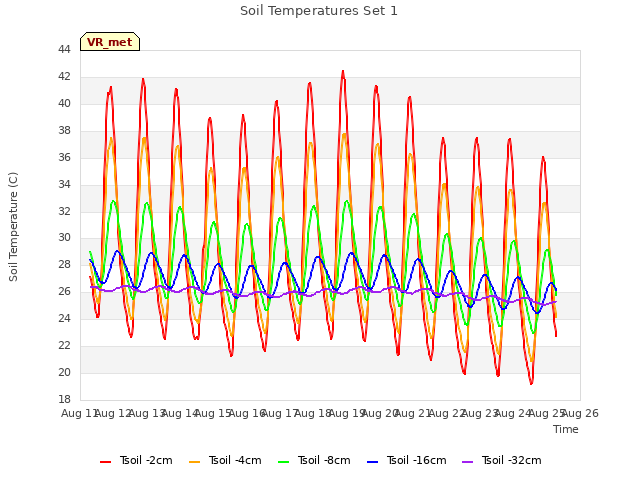Click the Aug 26 x-axis tick label
Screen dimensions: 640x480
tap(580, 413)
